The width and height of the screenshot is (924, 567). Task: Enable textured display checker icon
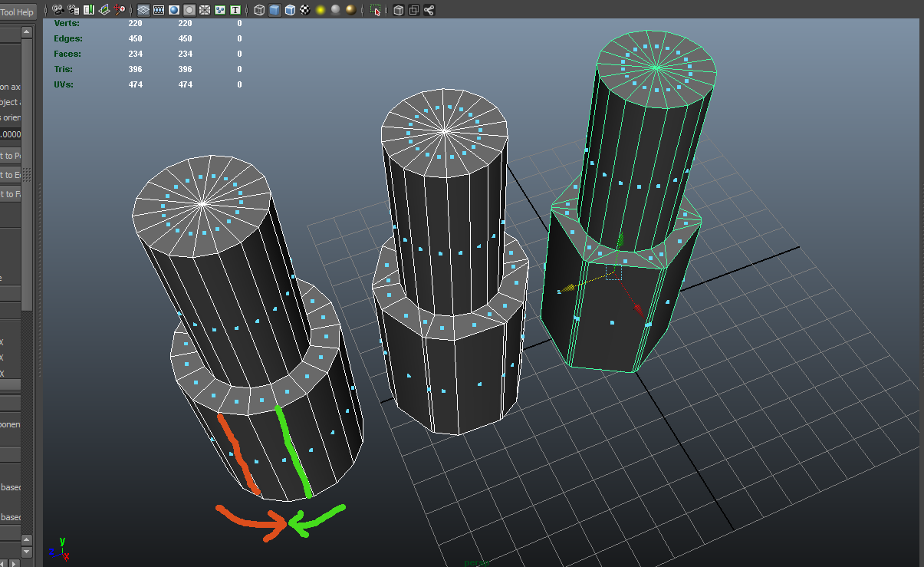(x=305, y=11)
